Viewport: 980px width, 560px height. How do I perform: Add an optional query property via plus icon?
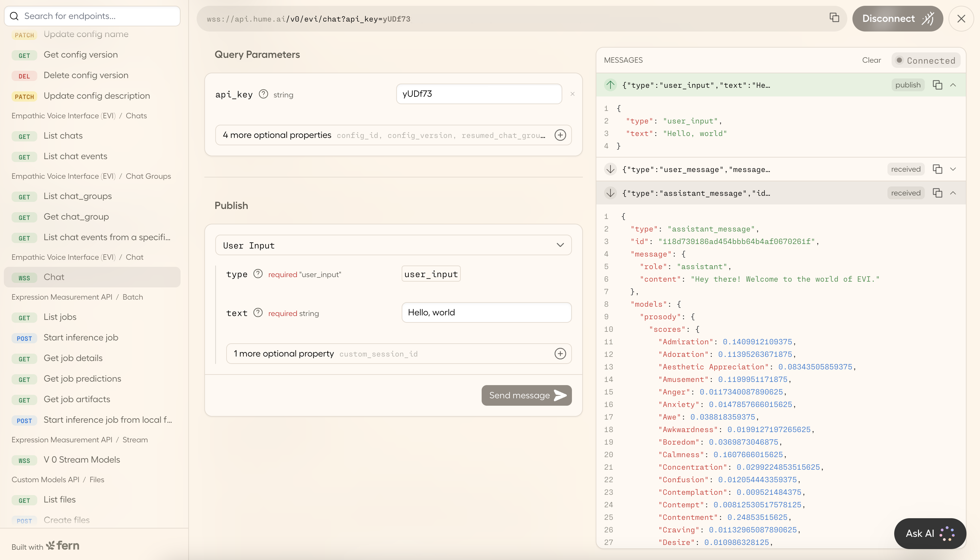click(x=561, y=135)
